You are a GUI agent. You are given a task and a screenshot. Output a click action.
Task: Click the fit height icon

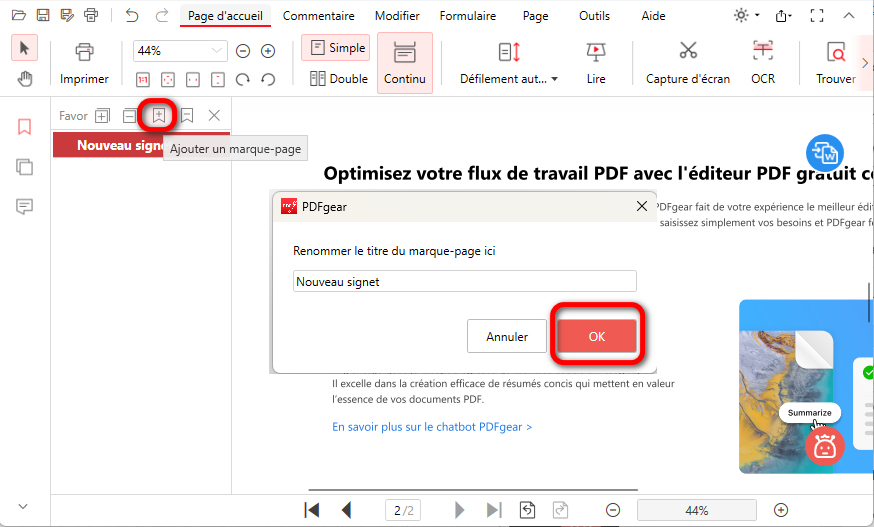click(x=218, y=80)
